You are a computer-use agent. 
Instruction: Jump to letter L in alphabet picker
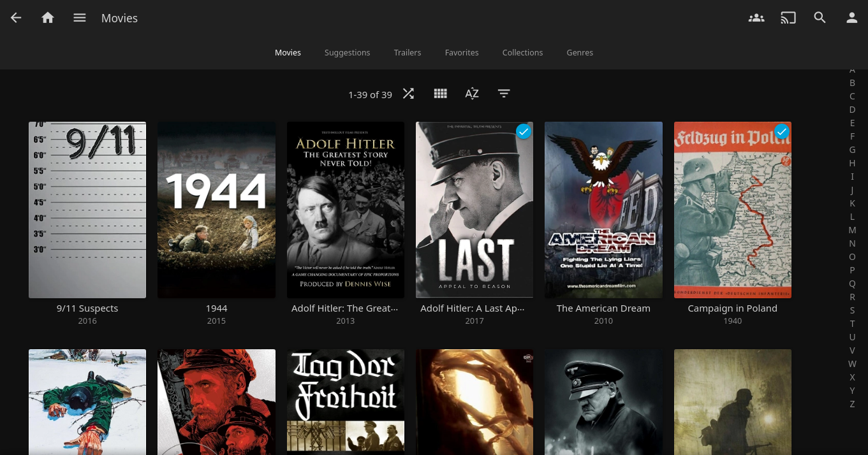[852, 217]
